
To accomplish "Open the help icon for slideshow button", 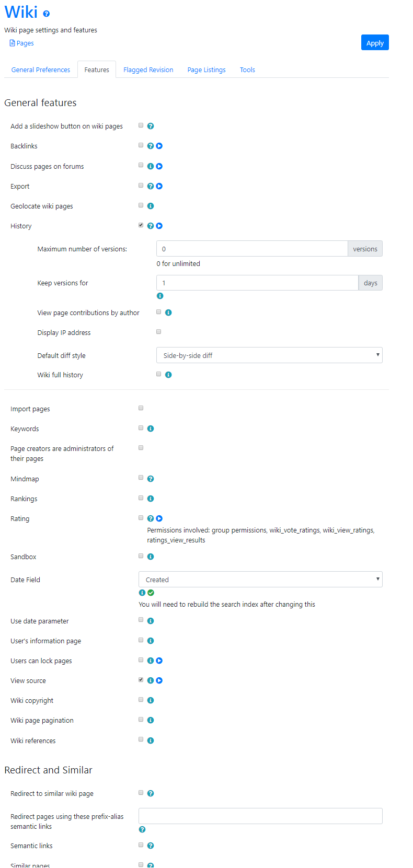I will (x=151, y=126).
